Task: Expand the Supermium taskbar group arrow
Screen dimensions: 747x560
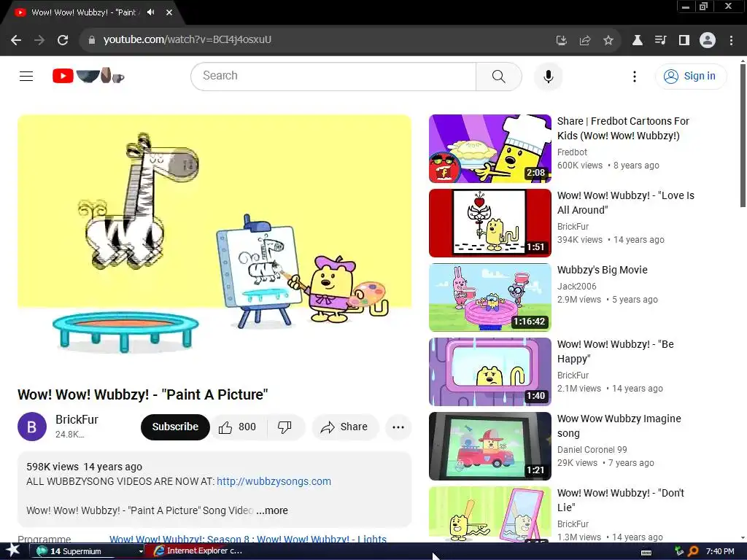Action: pos(141,551)
